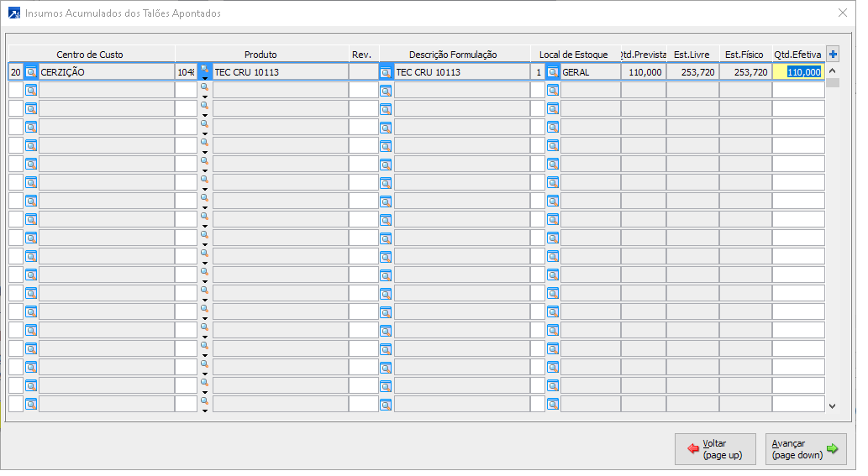Go back with Voltar (page up)
The image size is (868, 476).
click(715, 449)
